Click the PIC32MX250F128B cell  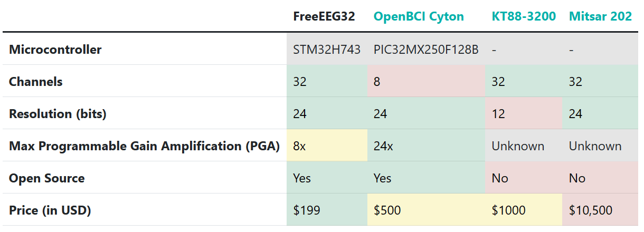426,50
